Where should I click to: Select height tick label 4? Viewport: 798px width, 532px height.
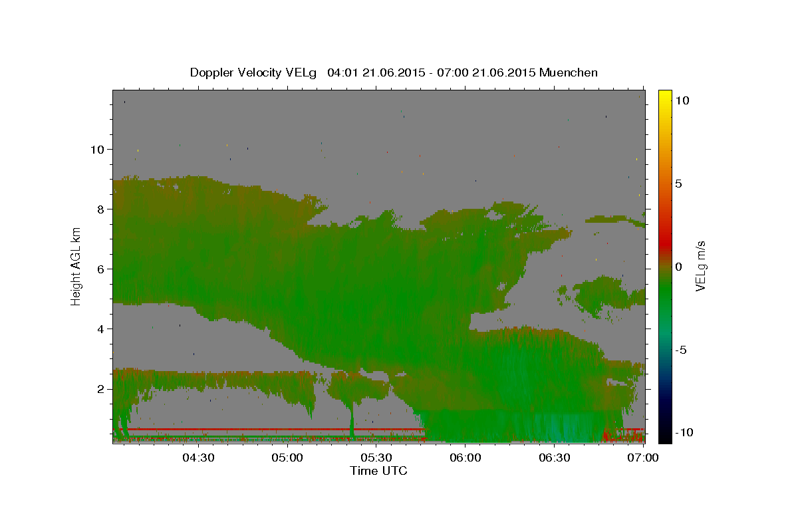[x=101, y=329]
